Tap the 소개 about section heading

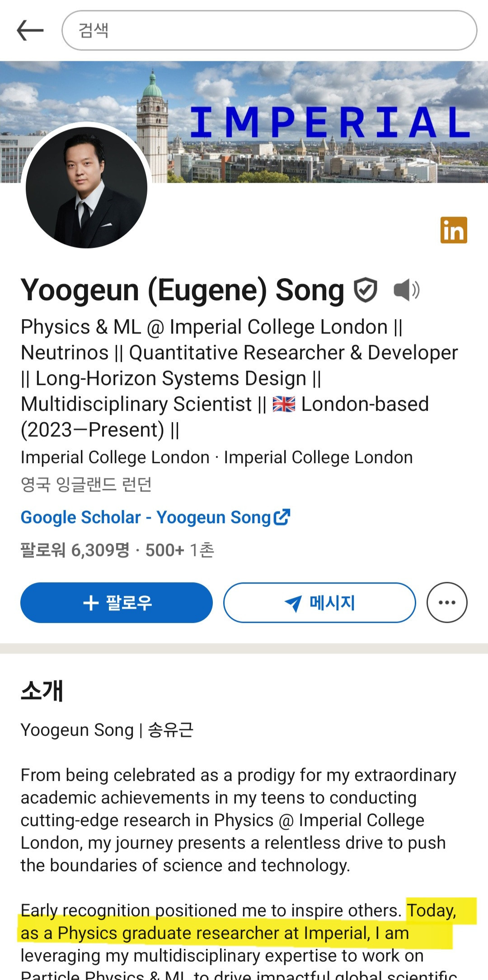click(42, 691)
